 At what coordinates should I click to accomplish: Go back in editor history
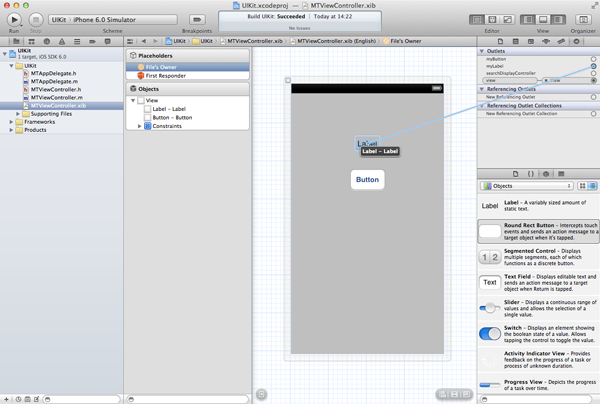pos(144,41)
